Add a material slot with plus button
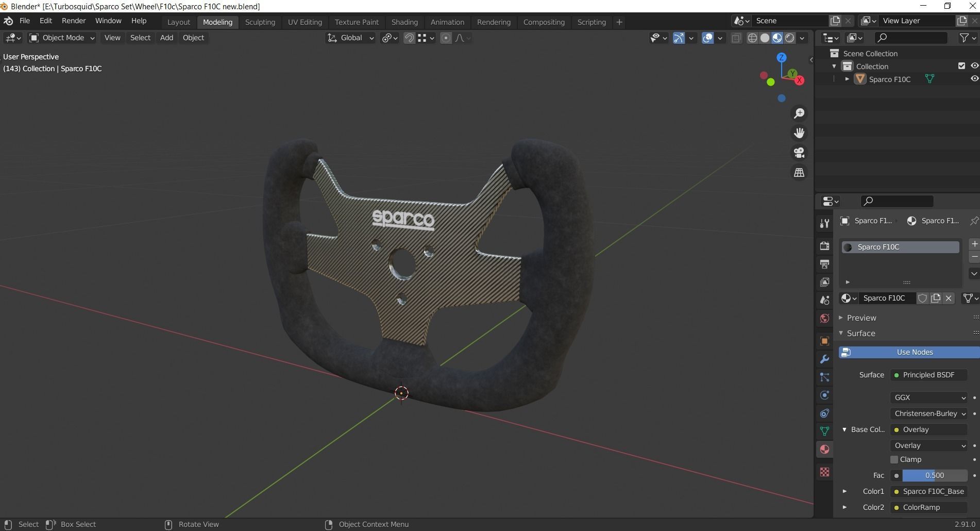This screenshot has width=980, height=531. tap(974, 244)
